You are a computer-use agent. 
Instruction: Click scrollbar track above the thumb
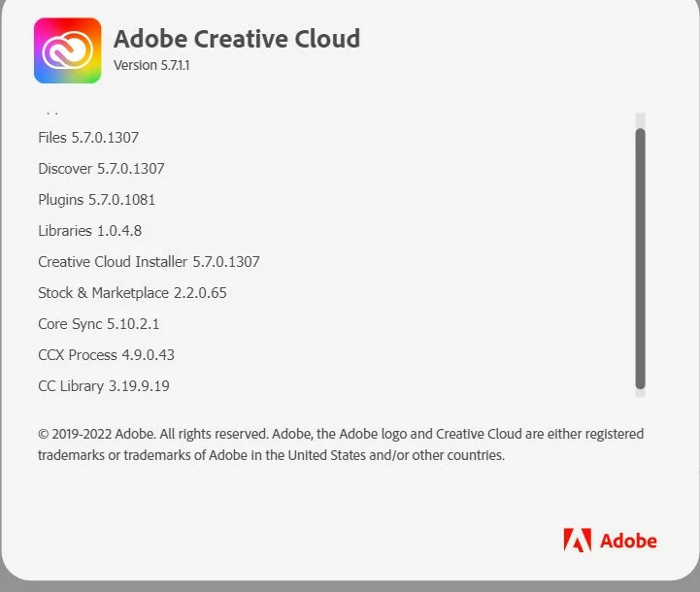tap(640, 120)
